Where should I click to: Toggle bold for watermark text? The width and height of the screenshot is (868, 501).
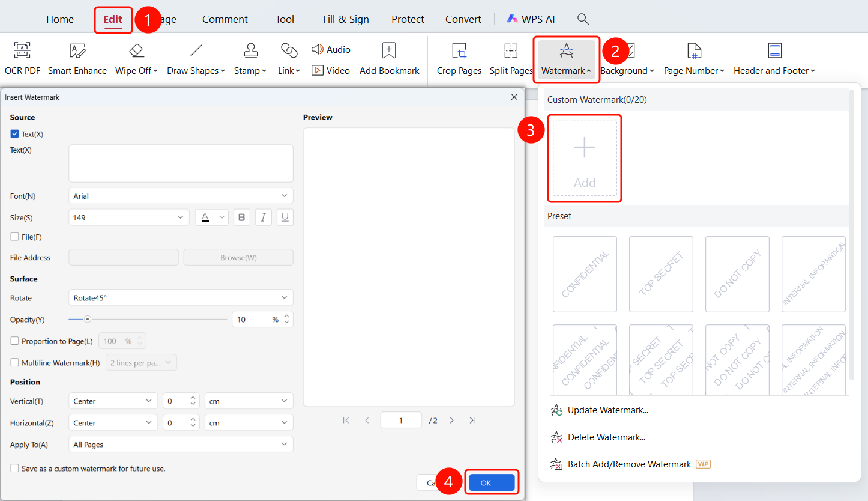coord(241,217)
